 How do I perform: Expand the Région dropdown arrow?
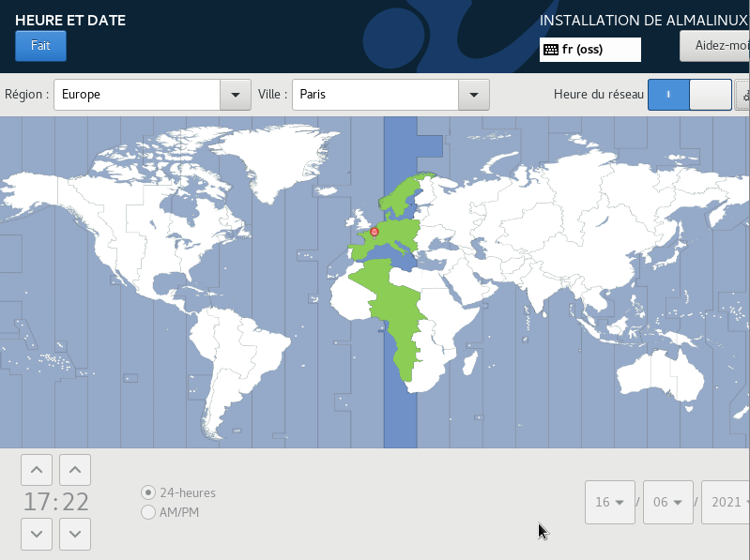coord(235,95)
